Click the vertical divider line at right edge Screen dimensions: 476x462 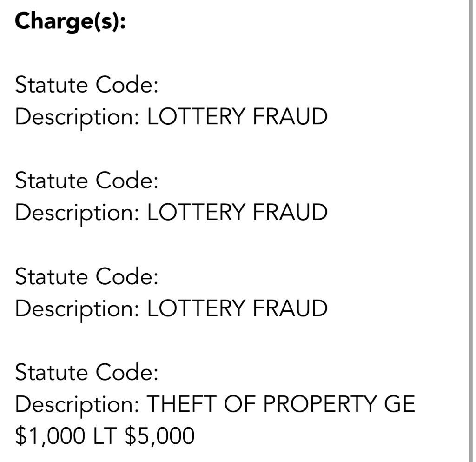(468, 231)
